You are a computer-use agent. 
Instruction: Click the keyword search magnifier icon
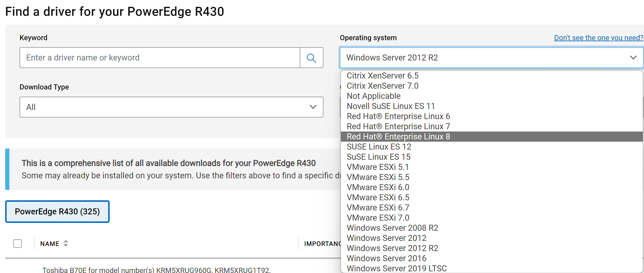coord(311,58)
